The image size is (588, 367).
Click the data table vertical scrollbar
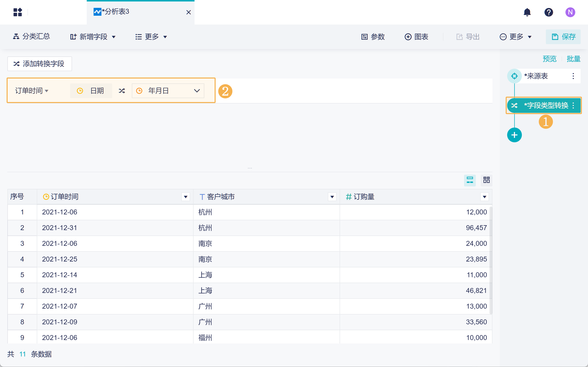491,260
